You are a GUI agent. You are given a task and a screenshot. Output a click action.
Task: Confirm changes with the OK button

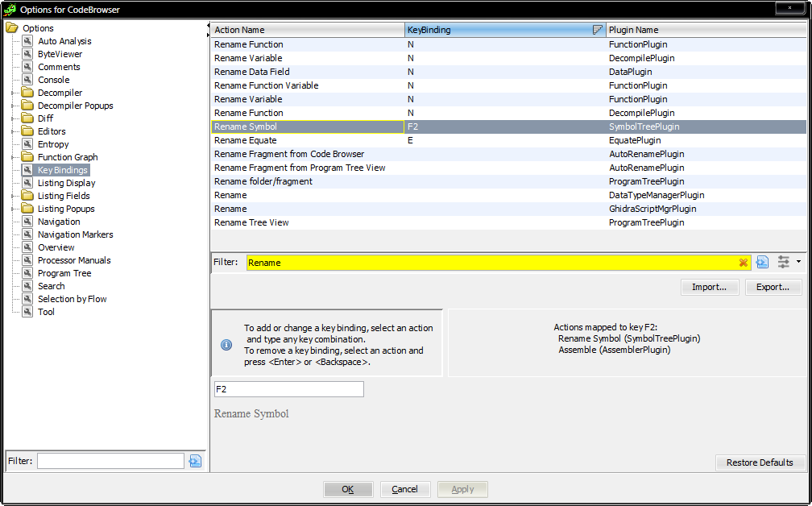pos(348,489)
